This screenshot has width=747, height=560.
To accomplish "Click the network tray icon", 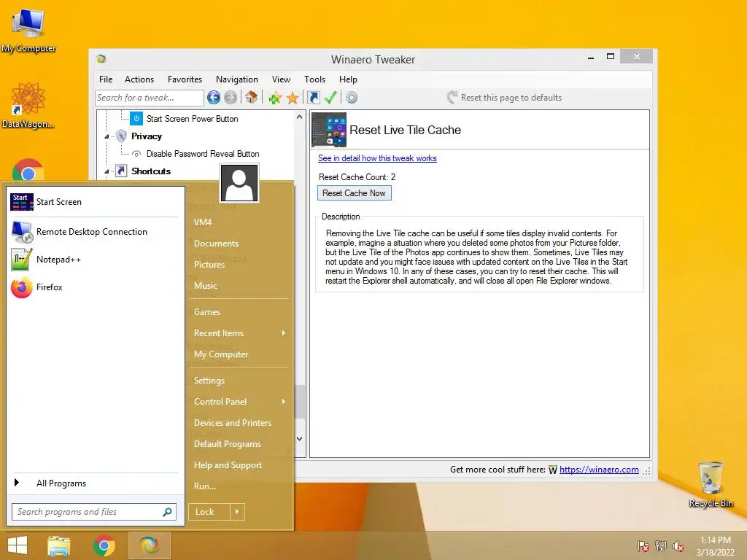I will click(x=661, y=546).
